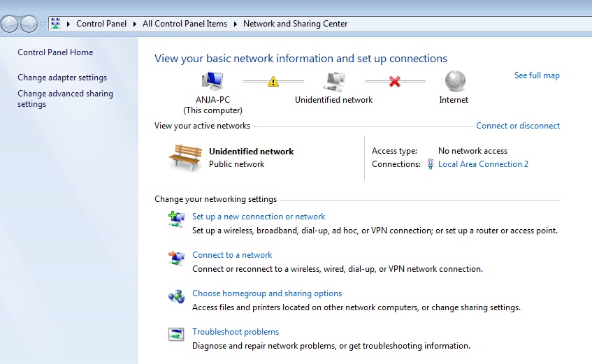Open Local Area Connection 2 status
Viewport: 592px width, 364px height.
click(x=483, y=164)
